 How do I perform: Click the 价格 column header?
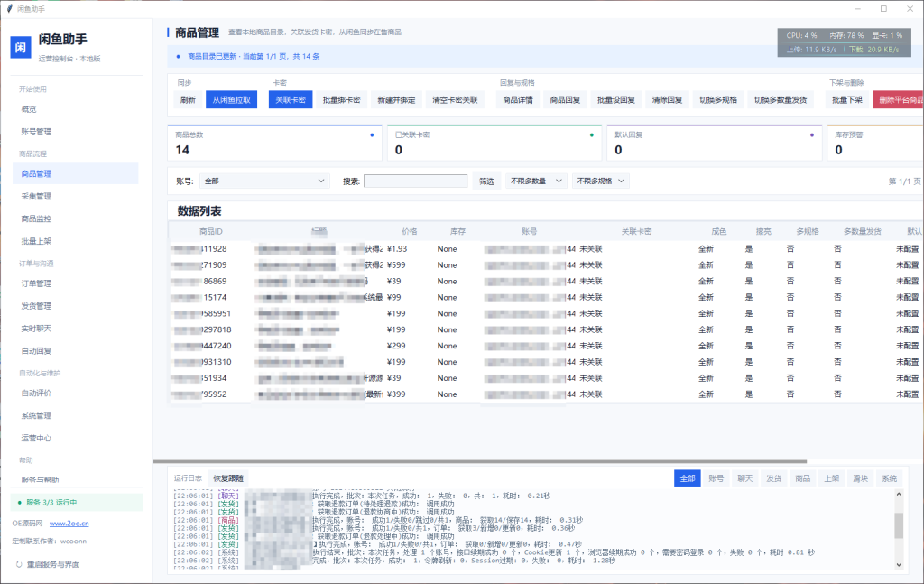[409, 232]
